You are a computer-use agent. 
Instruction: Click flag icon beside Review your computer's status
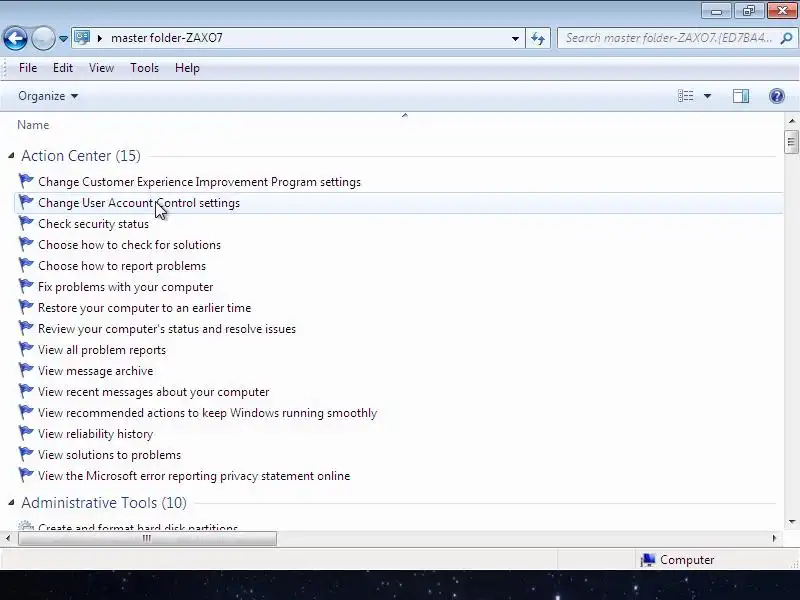(26, 328)
